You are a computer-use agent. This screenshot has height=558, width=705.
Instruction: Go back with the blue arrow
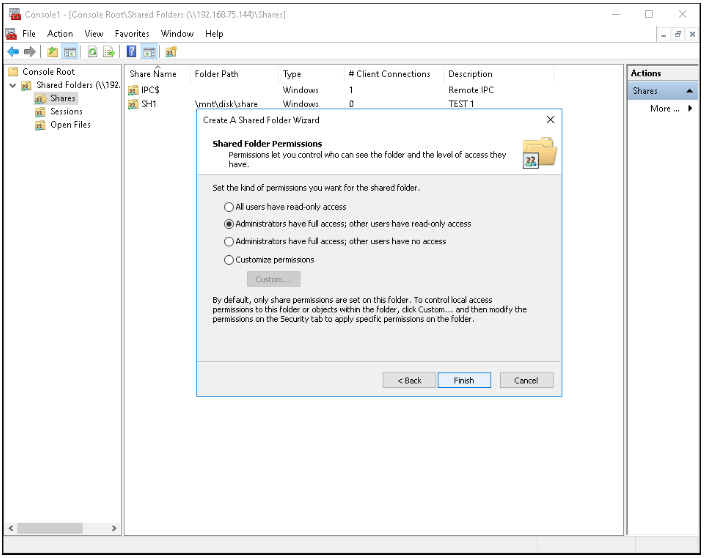13,52
